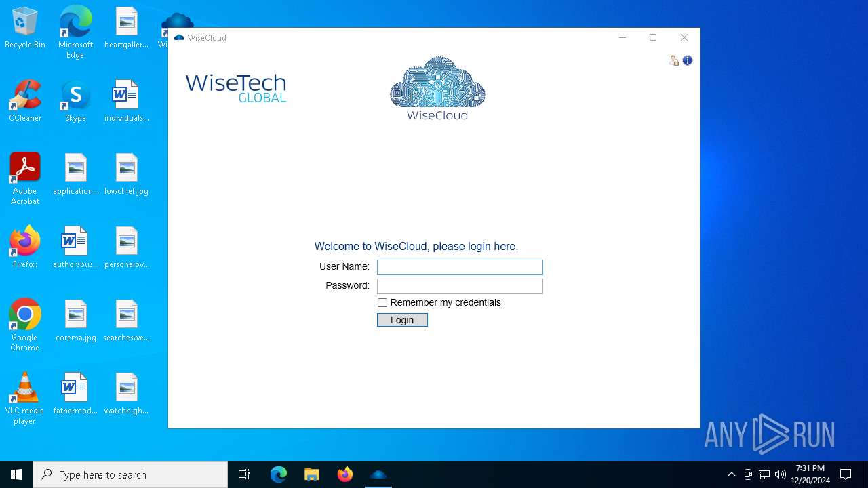Select the heartgaller... image file

click(x=127, y=29)
